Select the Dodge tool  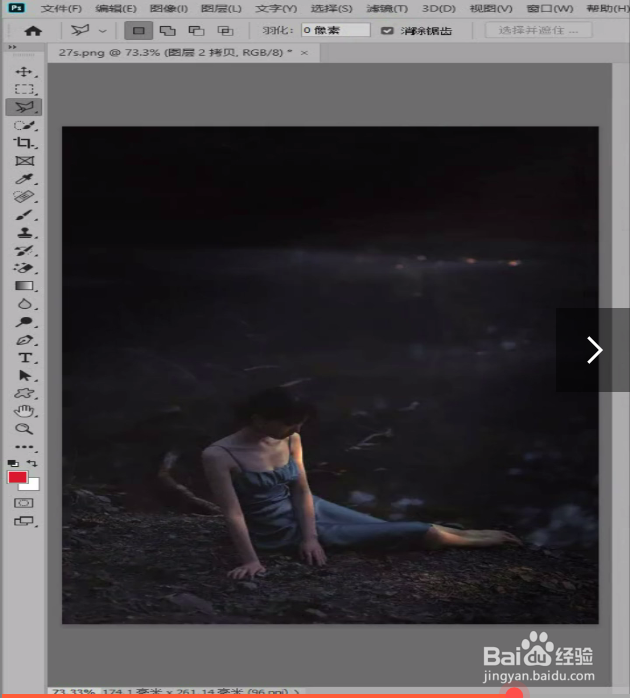24,322
